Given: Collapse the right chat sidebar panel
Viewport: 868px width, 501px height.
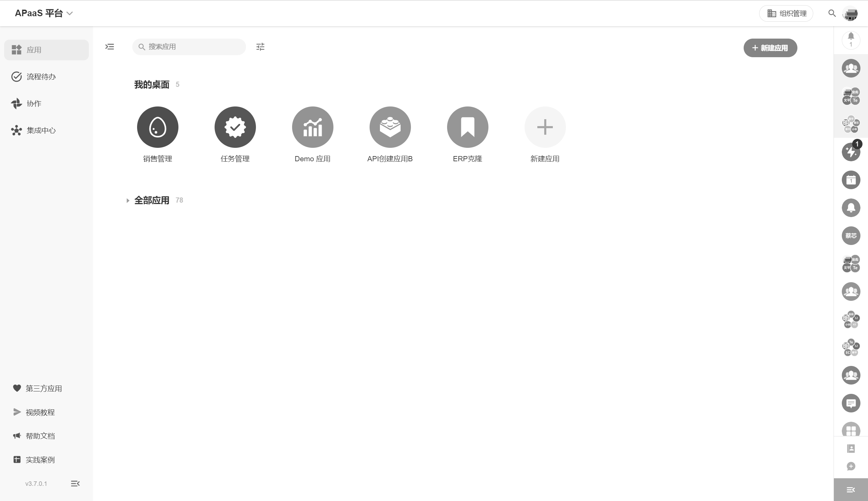Looking at the screenshot, I should pyautogui.click(x=851, y=490).
